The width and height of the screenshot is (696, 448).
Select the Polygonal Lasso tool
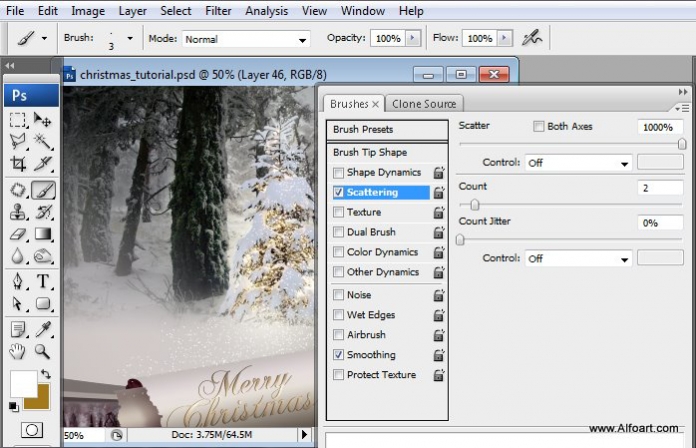tap(18, 142)
